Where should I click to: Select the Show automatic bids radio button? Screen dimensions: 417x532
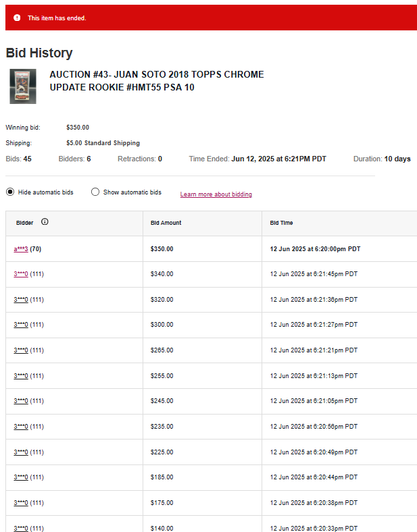pyautogui.click(x=95, y=192)
